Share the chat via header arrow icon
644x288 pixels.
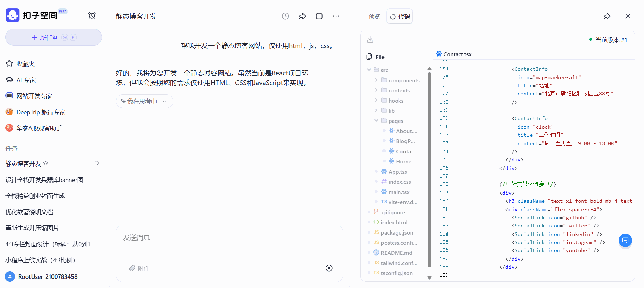302,16
